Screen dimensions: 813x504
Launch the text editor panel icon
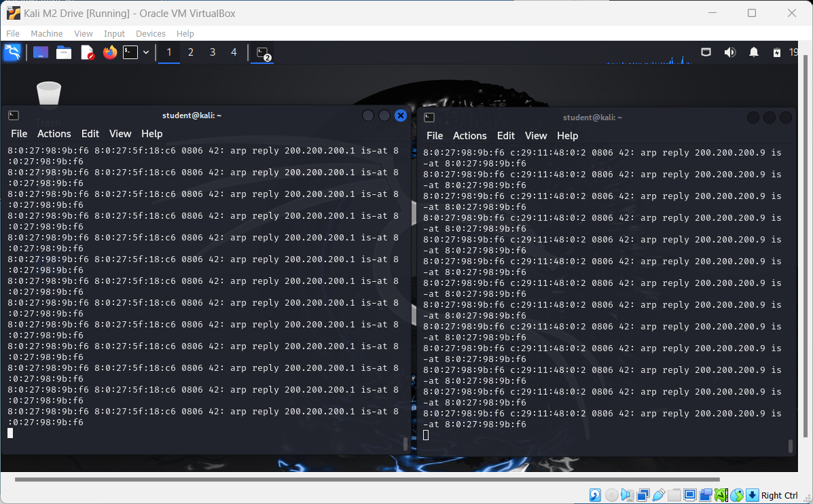(x=87, y=52)
